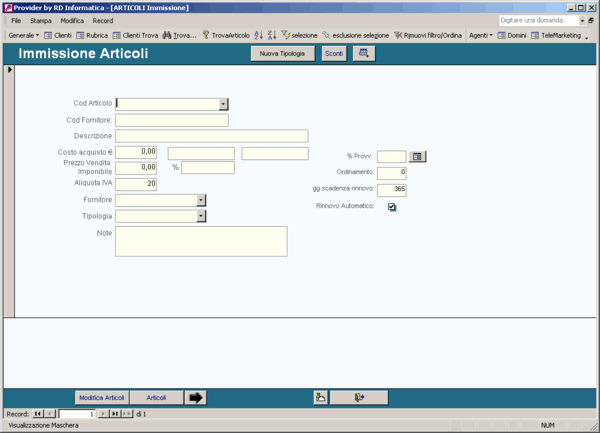Click the Nuova Tipologia button

coord(282,54)
